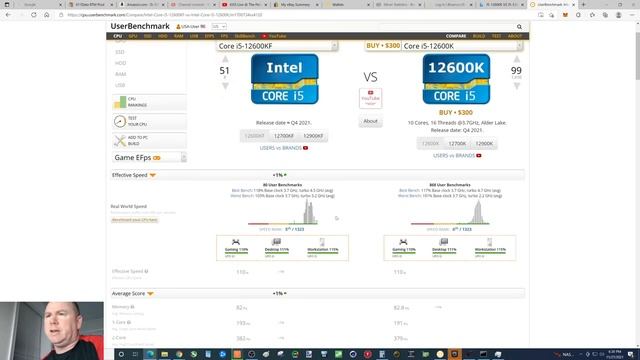Select the 12700KF variant button
The width and height of the screenshot is (640, 360).
284,136
